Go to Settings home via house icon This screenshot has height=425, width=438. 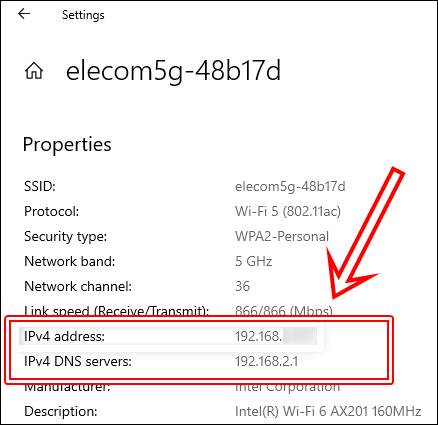[34, 71]
